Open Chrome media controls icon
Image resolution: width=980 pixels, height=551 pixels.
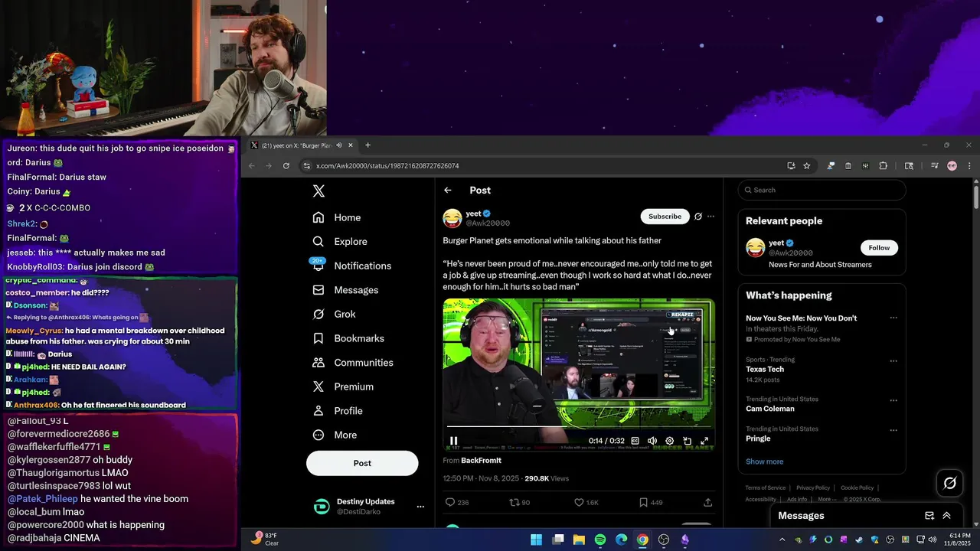tap(934, 165)
